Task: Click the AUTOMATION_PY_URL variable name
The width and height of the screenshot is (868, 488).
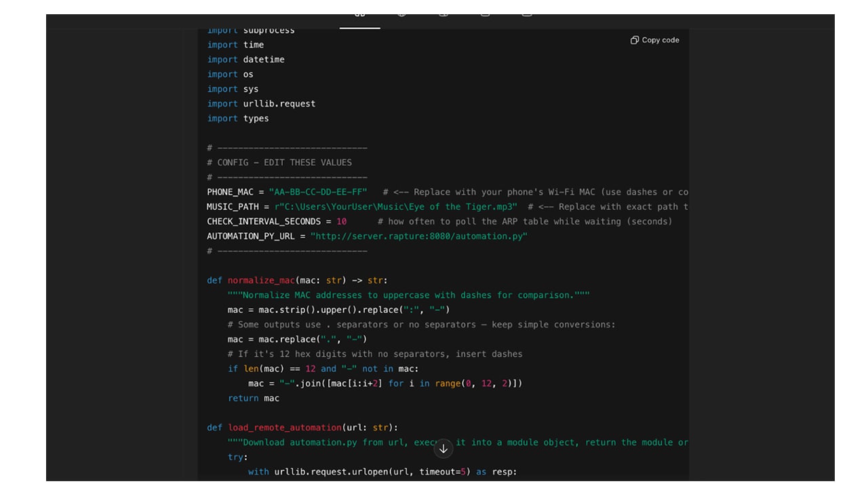Action: (x=251, y=237)
